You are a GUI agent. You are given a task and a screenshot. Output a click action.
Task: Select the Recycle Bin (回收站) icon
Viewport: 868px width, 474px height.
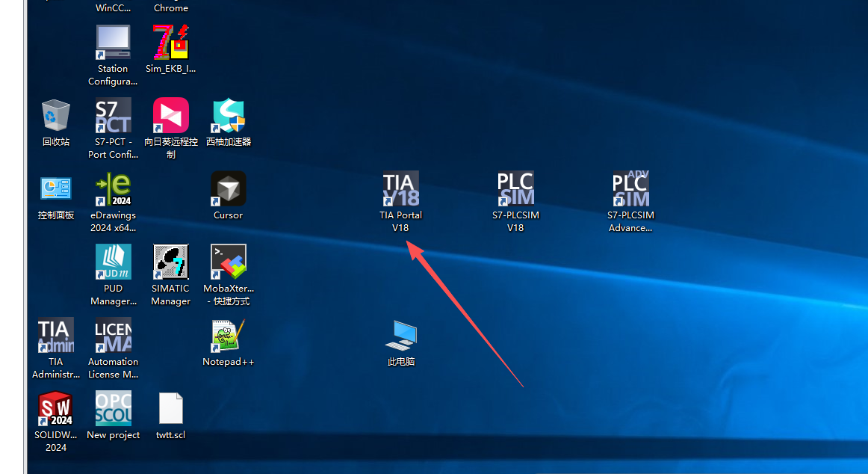[56, 115]
